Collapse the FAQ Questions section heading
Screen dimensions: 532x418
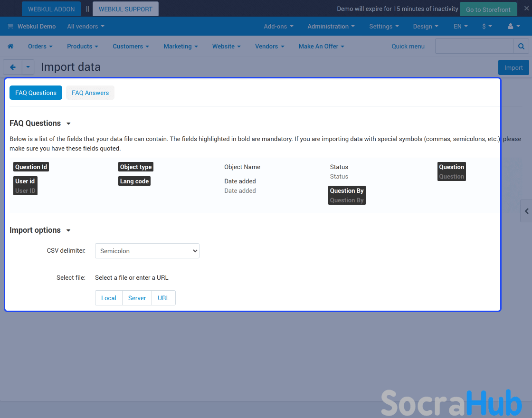40,123
